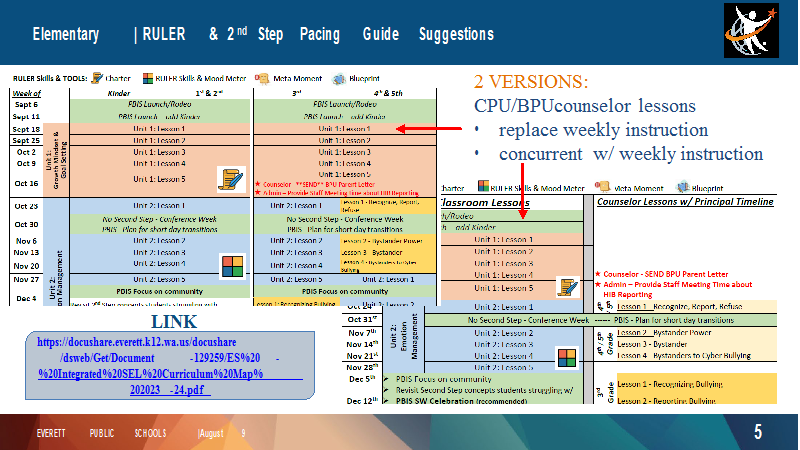800x450 pixels.
Task: Click the 'Nov 28th' date in right chart
Action: pyautogui.click(x=362, y=367)
